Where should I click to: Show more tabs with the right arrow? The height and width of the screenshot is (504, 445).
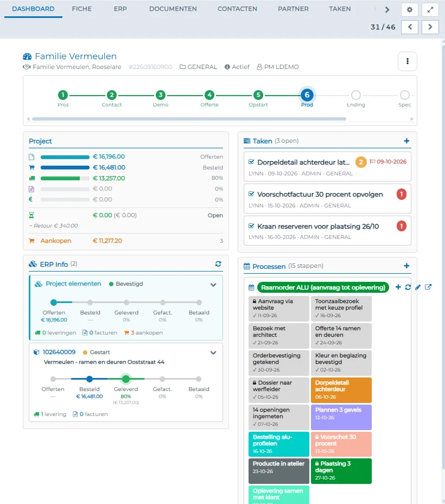(387, 10)
